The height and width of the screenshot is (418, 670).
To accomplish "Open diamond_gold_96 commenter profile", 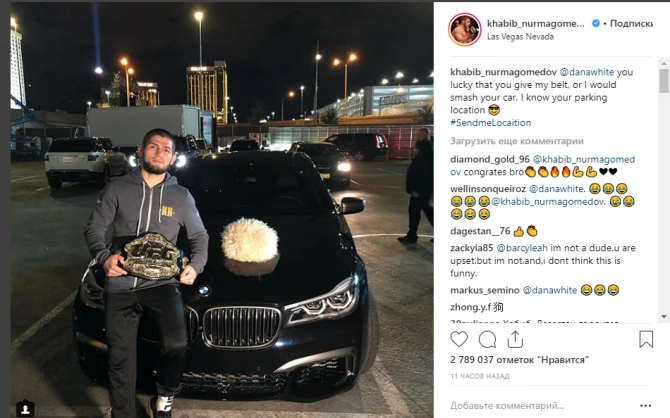I will coord(490,159).
